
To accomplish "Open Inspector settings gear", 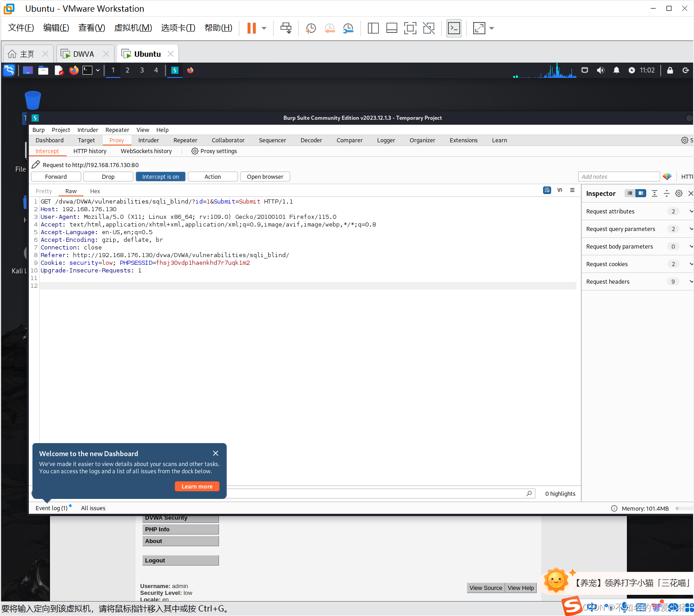I will click(679, 194).
